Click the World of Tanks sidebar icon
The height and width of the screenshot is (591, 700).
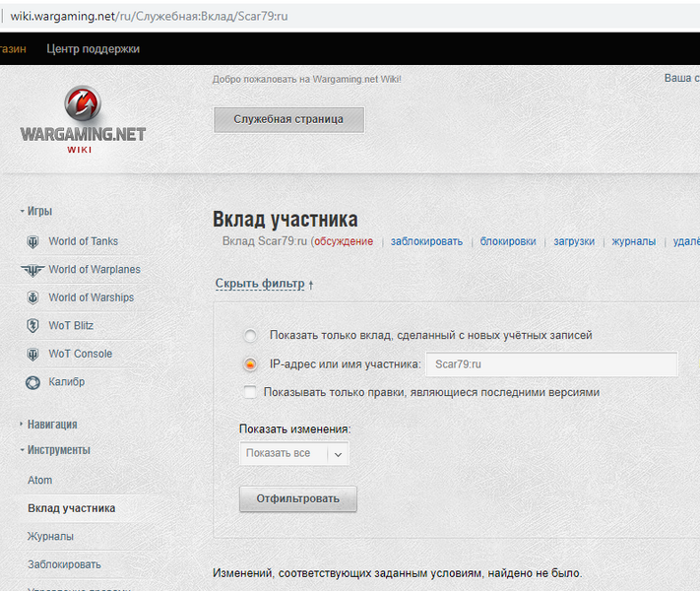tap(32, 241)
